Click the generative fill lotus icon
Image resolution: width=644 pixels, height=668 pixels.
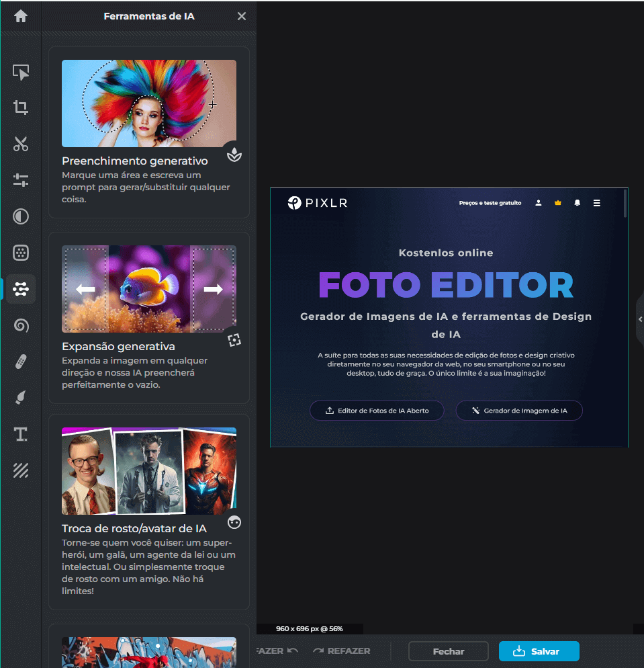coord(234,154)
